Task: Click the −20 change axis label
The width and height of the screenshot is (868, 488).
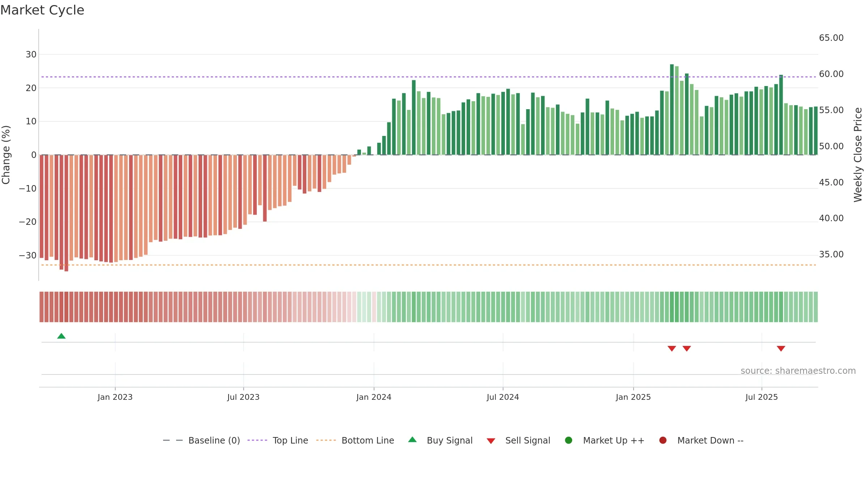Action: [x=28, y=222]
